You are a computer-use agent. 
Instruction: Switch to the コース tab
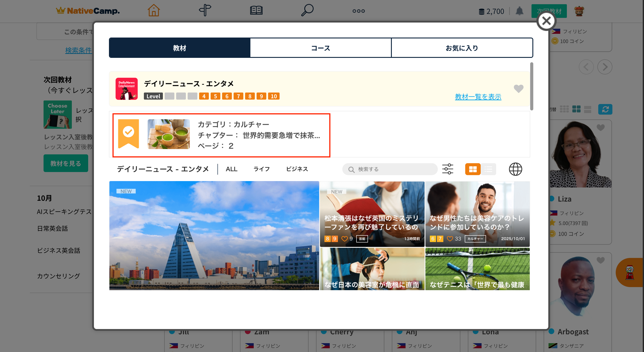320,48
